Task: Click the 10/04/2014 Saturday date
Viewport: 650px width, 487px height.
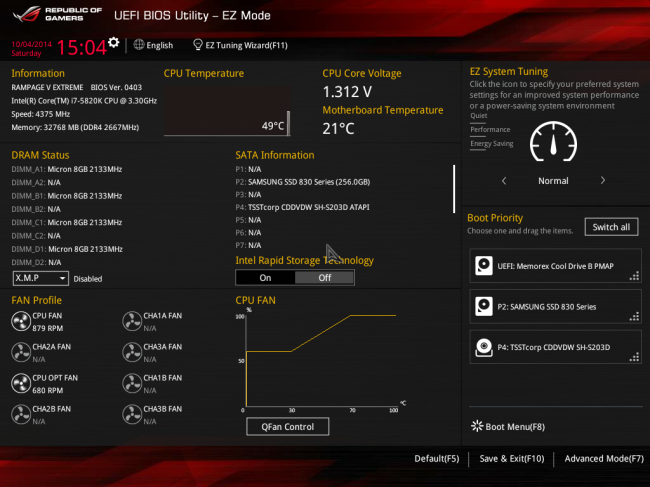Action: click(31, 48)
